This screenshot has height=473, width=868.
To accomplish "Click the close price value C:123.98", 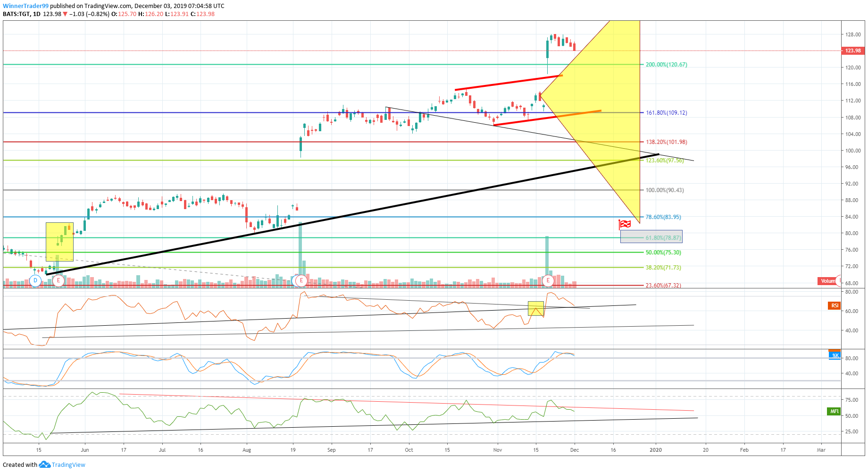I will tap(202, 14).
